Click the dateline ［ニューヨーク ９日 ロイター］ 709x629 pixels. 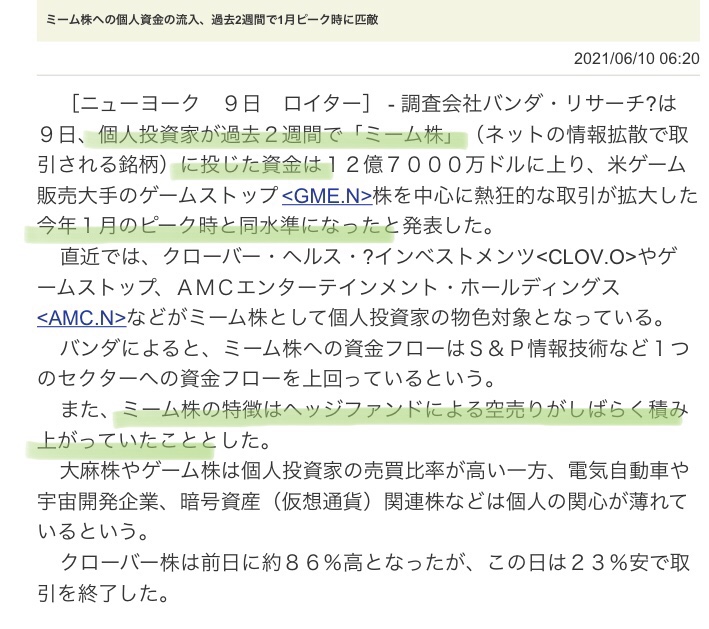click(x=221, y=104)
